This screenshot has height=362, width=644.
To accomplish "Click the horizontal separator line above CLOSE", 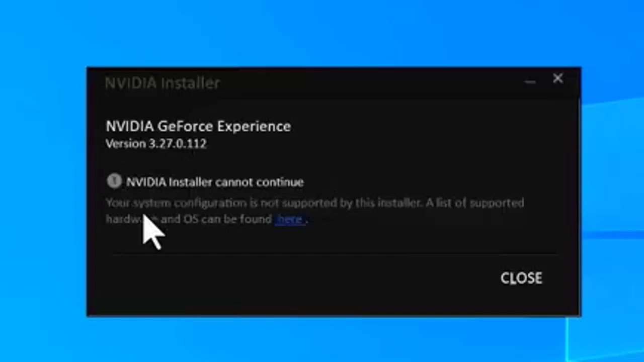I will pos(334,254).
